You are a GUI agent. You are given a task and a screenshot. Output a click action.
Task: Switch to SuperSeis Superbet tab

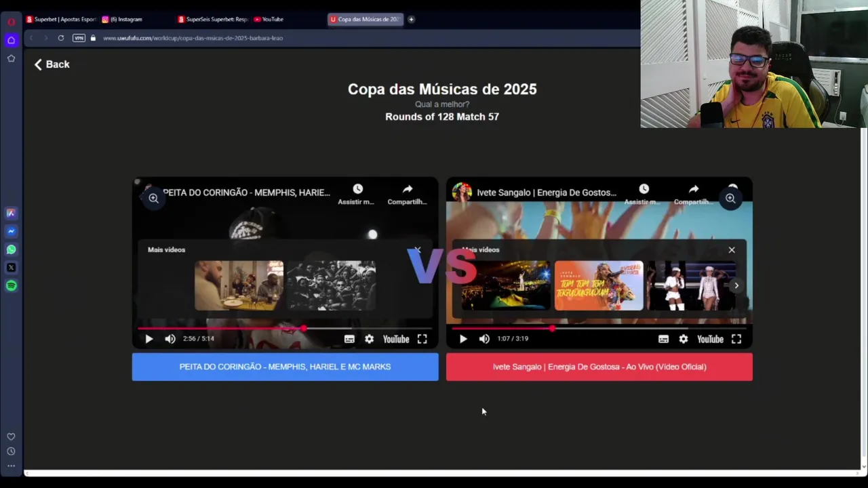[x=213, y=19]
